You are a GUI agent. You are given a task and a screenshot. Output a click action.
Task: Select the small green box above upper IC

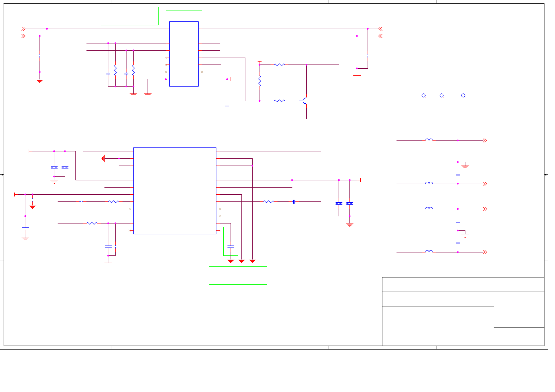click(184, 14)
